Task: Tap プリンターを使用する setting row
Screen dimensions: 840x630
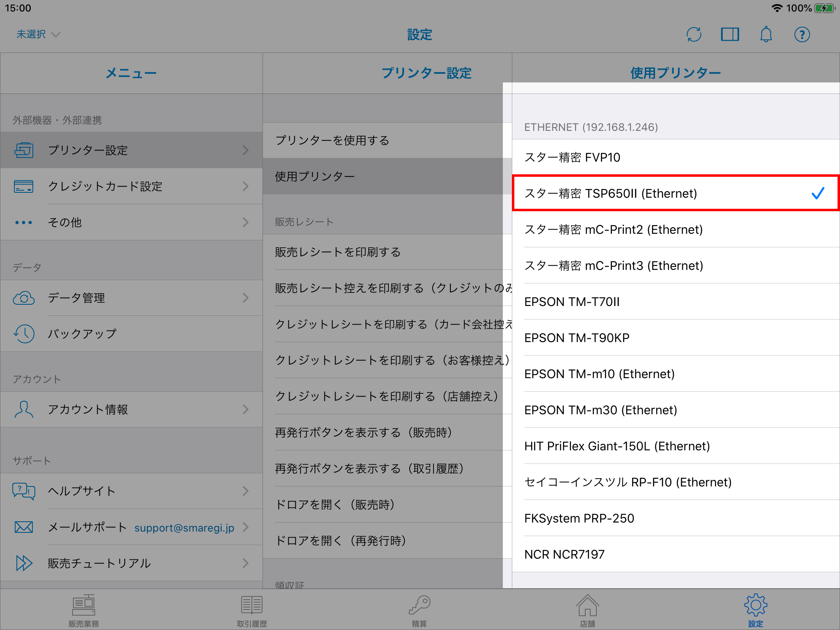Action: 387,140
